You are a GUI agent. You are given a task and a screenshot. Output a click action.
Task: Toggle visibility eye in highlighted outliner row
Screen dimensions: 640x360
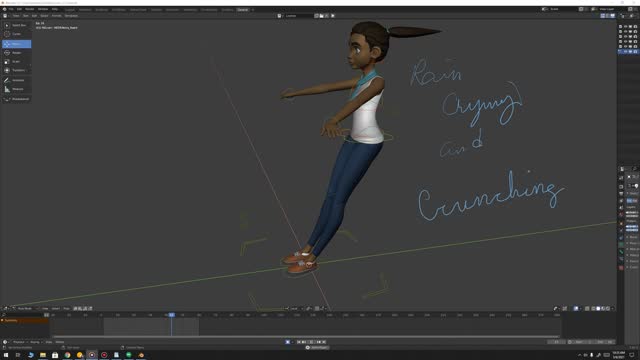[x=625, y=52]
